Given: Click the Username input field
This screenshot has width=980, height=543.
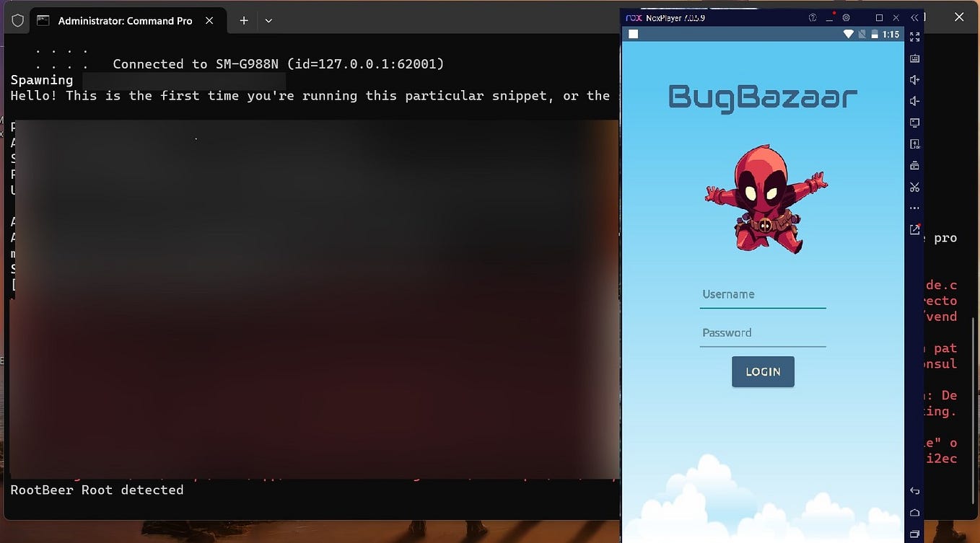Looking at the screenshot, I should (x=763, y=294).
